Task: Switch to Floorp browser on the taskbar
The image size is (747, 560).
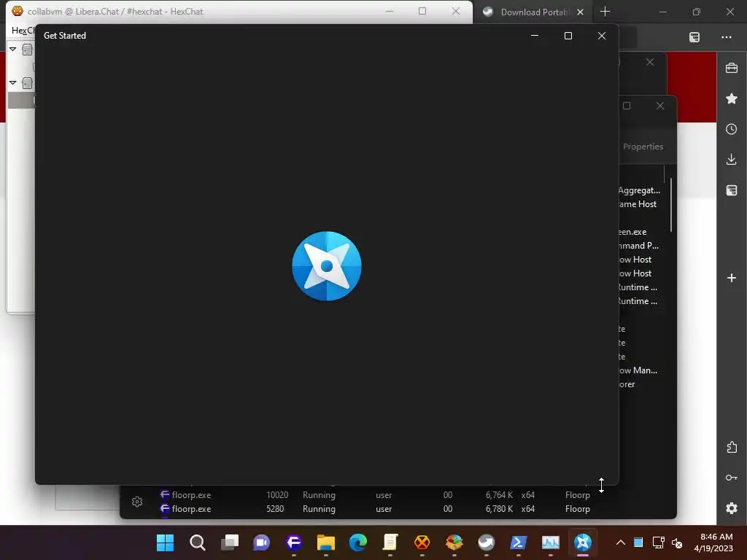Action: 293,542
